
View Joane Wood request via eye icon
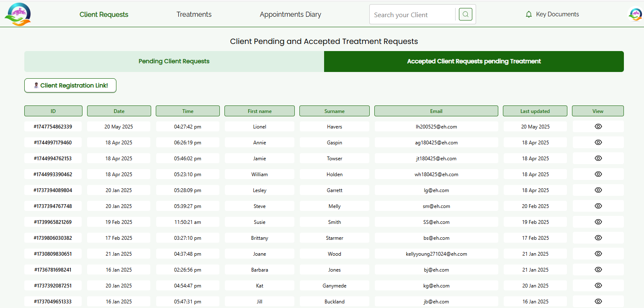[598, 254]
